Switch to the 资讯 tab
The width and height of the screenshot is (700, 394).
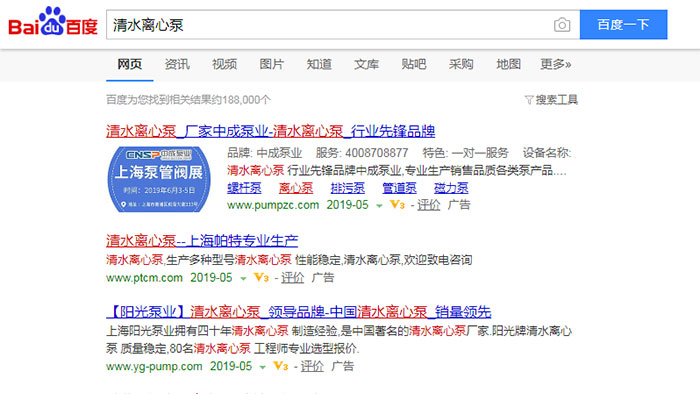click(177, 64)
